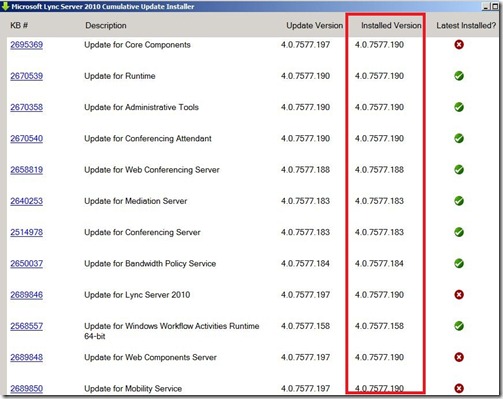Select 'Update for Lync Server 2010' description

coord(137,295)
